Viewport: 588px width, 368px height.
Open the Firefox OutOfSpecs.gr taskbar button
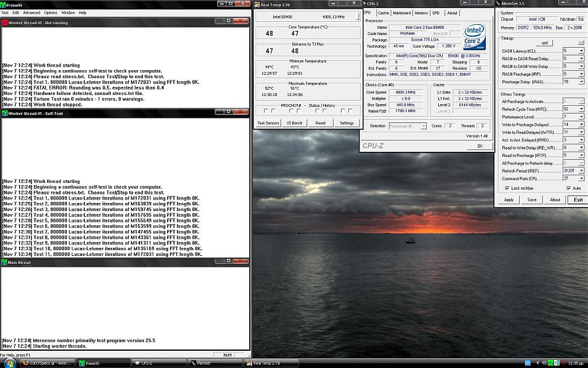point(47,363)
